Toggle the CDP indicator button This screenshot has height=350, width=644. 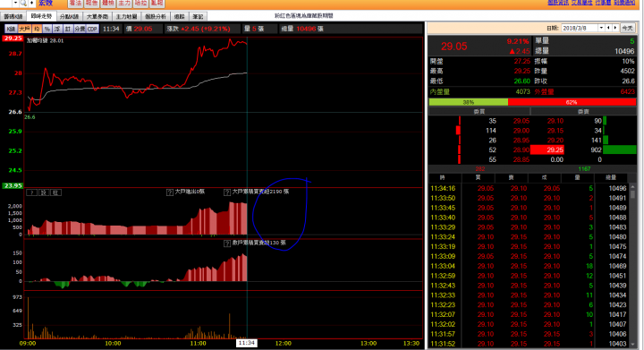coord(92,29)
